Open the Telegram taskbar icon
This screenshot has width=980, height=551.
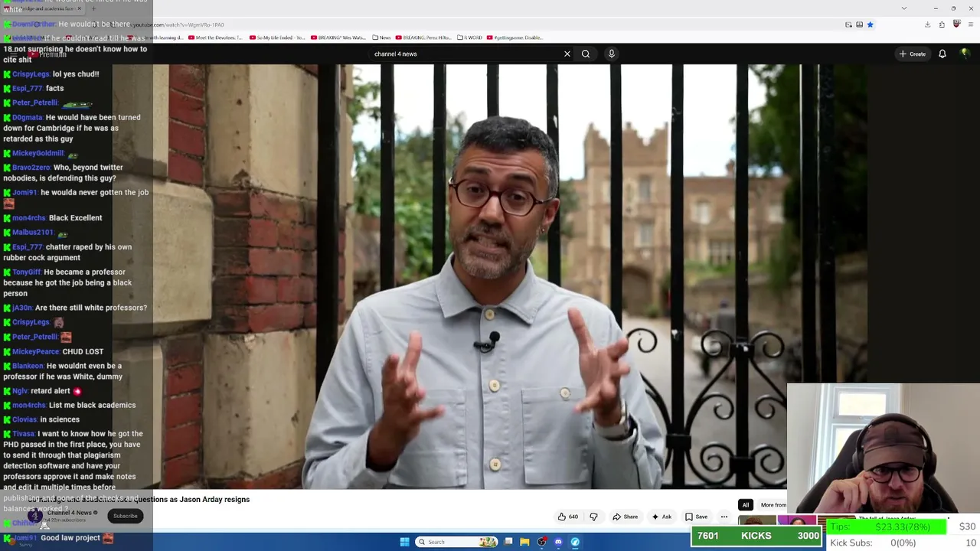(575, 542)
